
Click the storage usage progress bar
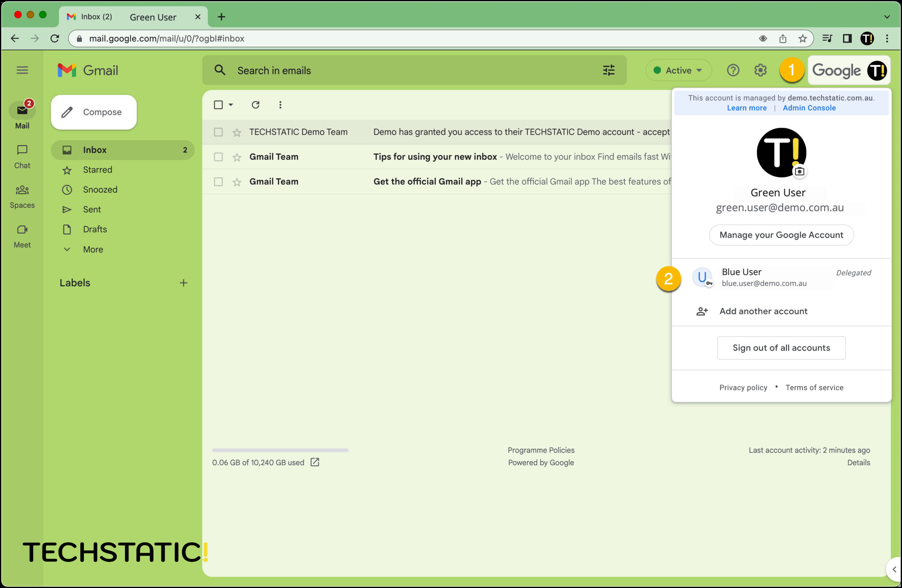coord(280,450)
